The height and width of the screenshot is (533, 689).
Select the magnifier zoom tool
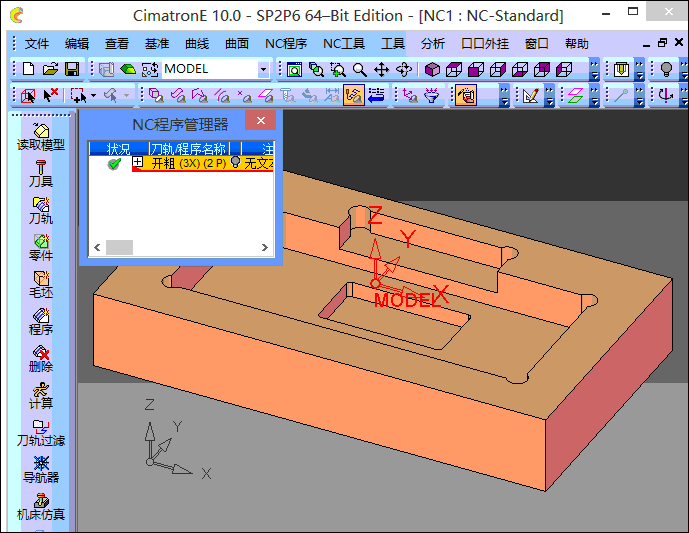click(360, 69)
